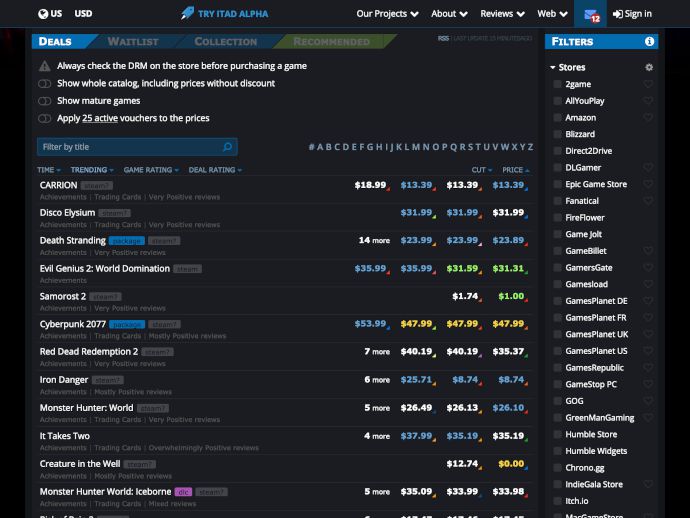Switch to the Waitlist tab
The height and width of the screenshot is (518, 690).
click(x=133, y=41)
